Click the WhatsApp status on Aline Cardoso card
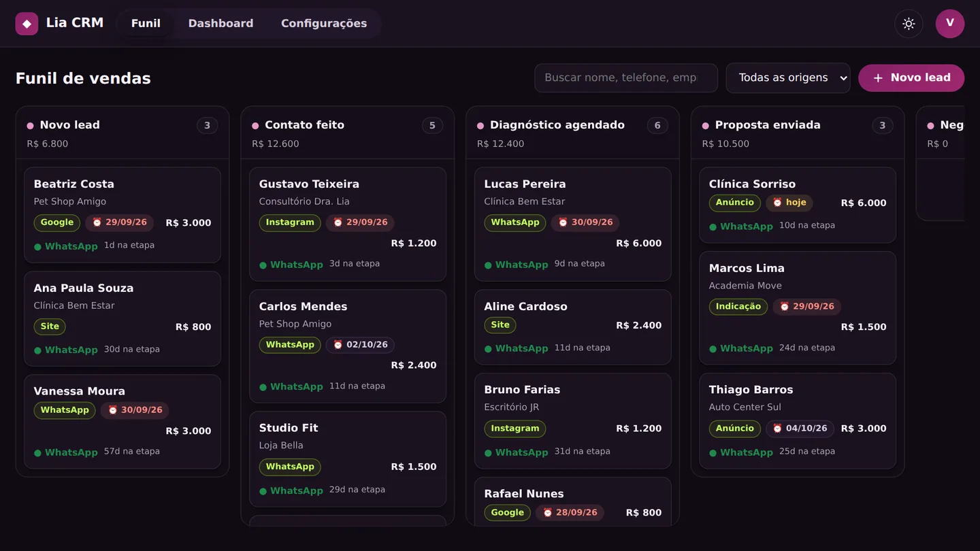Image resolution: width=980 pixels, height=551 pixels. (x=516, y=348)
